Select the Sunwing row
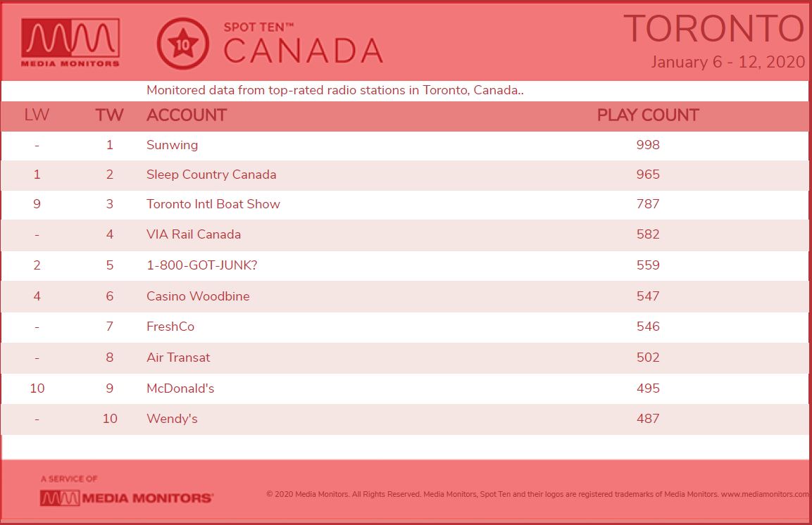 click(x=406, y=146)
